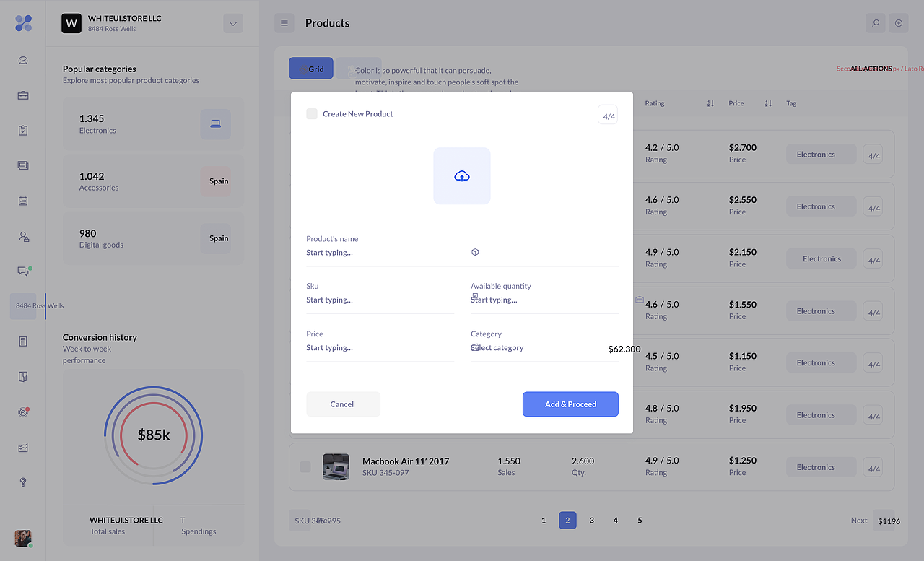This screenshot has height=561, width=924.
Task: Open the map icon in sidebar
Action: [23, 377]
